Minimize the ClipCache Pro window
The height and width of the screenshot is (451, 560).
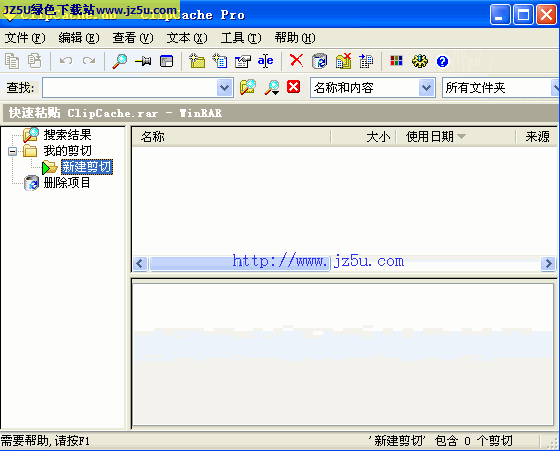[x=500, y=15]
